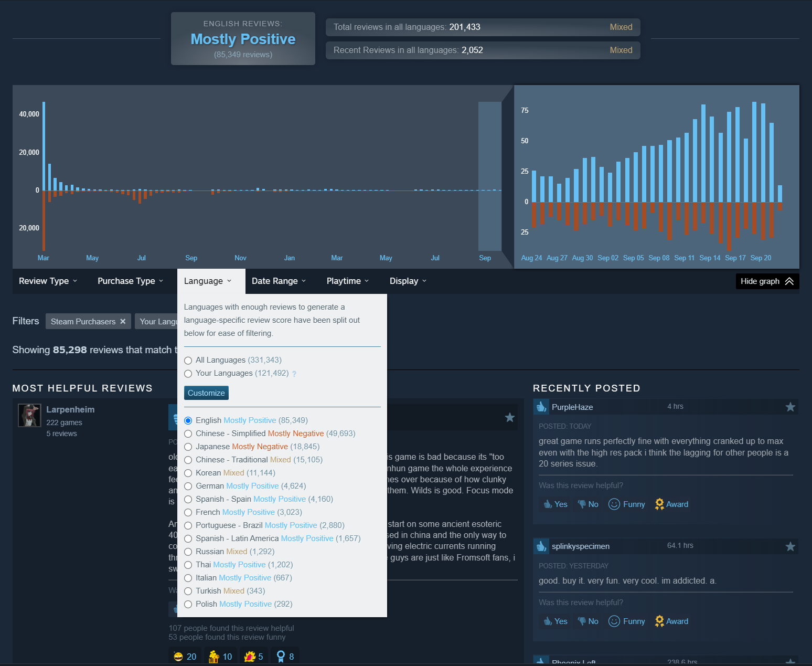The image size is (812, 666).
Task: Select Japanese language radio button
Action: pos(188,447)
